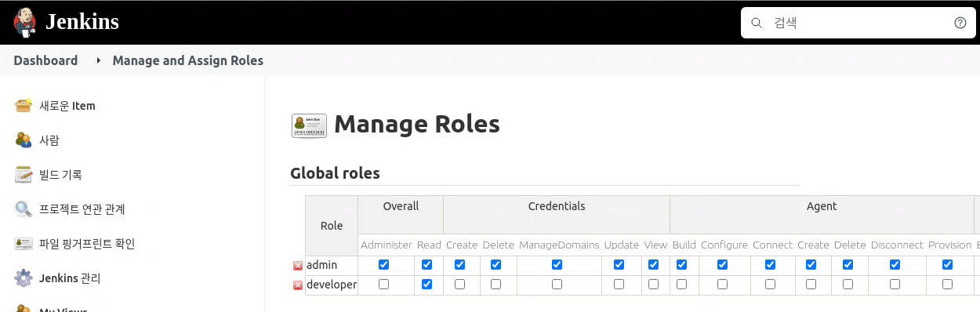
Task: Click the Jenkins butler logo icon
Action: pyautogui.click(x=24, y=22)
